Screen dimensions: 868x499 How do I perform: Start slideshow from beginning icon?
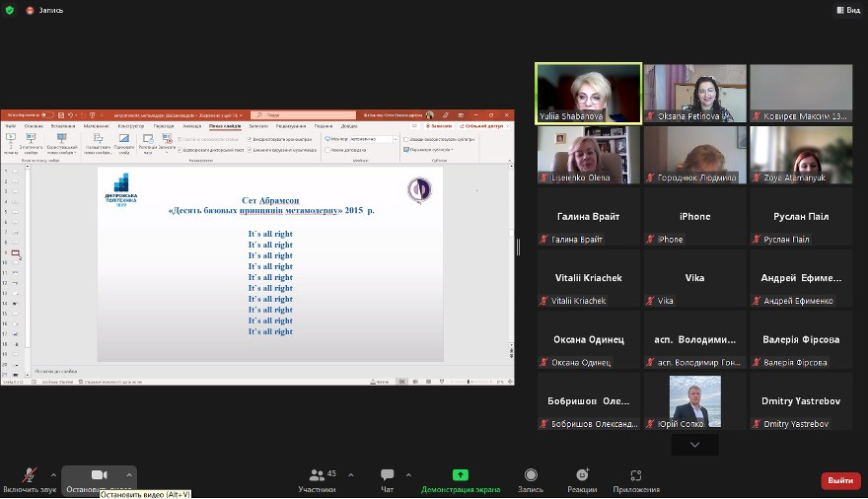11,143
